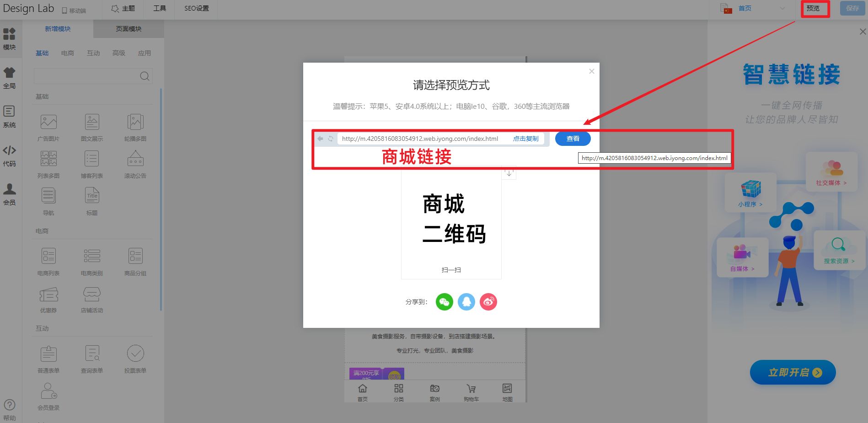
Task: Refresh the preview URL
Action: [330, 139]
